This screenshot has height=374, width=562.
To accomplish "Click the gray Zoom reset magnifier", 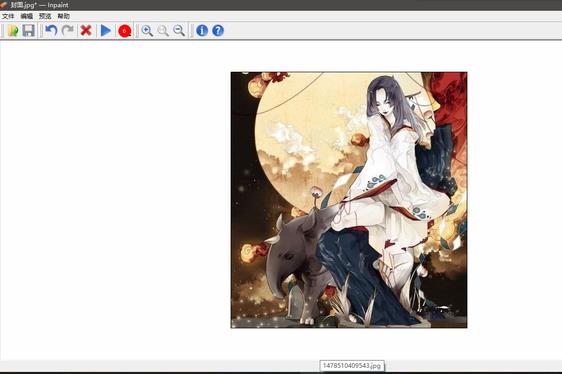I will tap(163, 31).
